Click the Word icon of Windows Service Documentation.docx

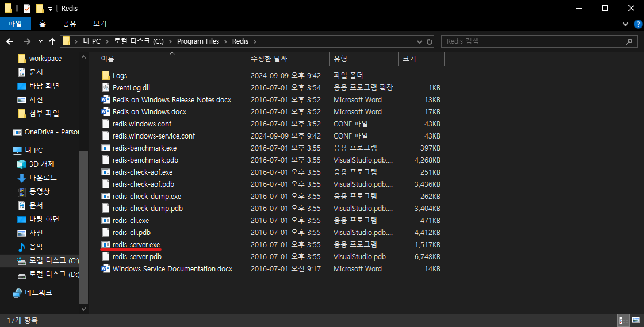(106, 269)
